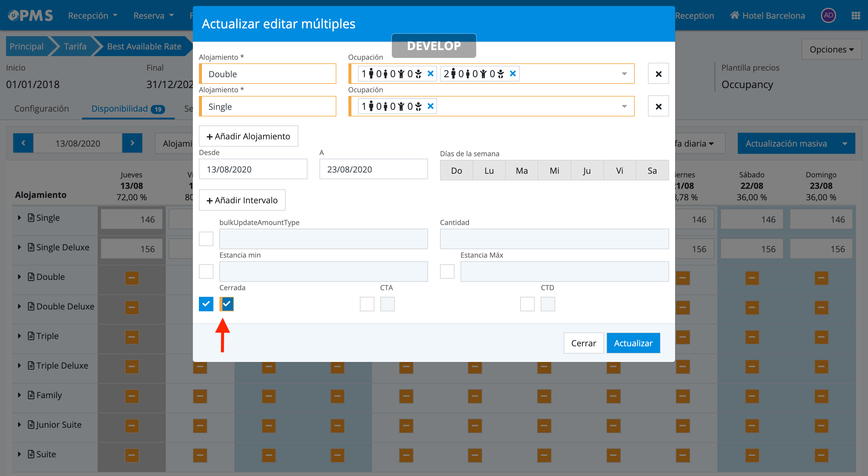The width and height of the screenshot is (868, 476).
Task: Go to Principal breadcrumb
Action: [x=27, y=46]
